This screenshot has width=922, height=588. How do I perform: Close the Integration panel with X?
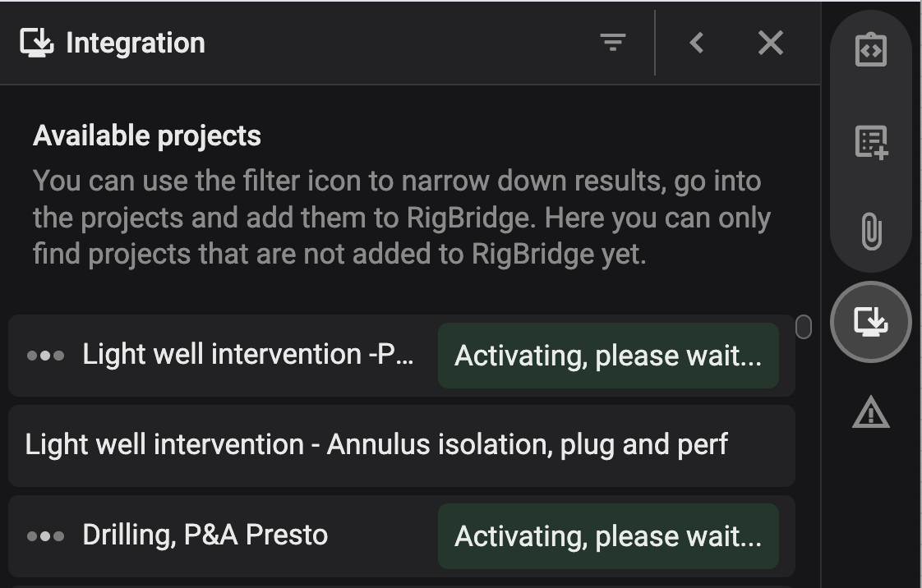(x=770, y=43)
